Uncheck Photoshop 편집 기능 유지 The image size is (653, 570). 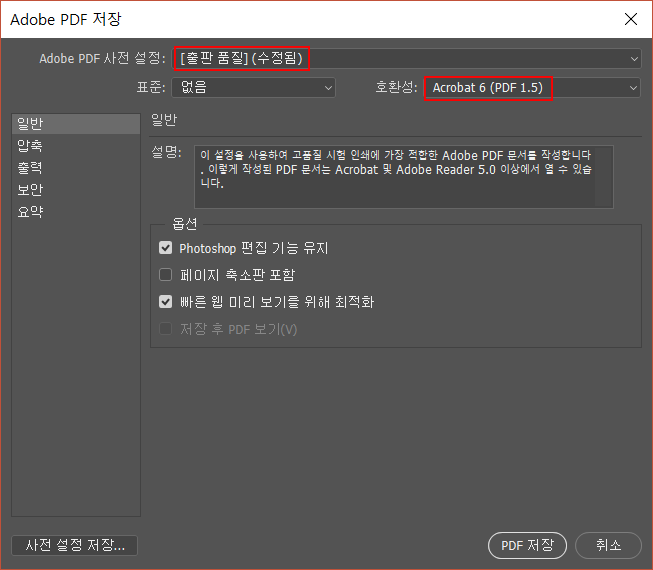click(166, 248)
